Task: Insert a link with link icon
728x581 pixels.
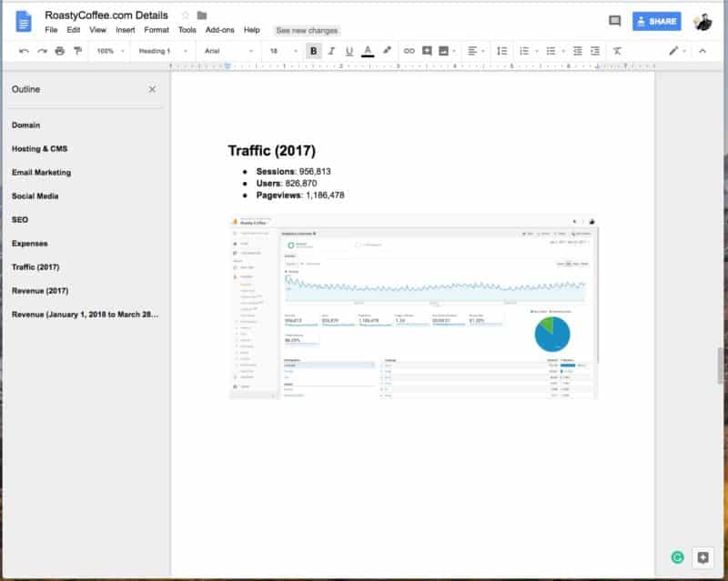Action: tap(409, 51)
